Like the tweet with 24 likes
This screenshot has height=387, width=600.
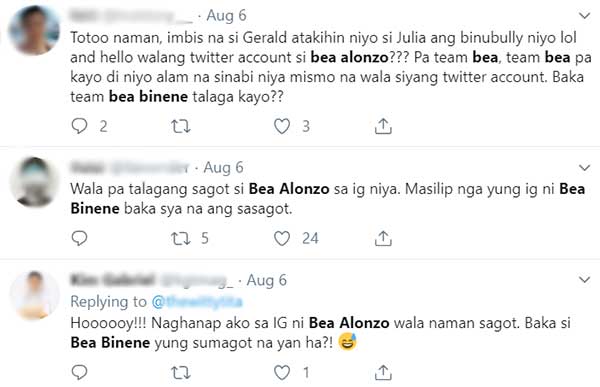point(282,238)
